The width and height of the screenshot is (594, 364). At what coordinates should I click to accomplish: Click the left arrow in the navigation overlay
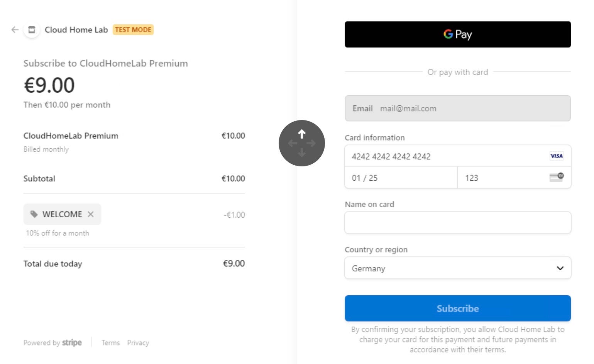pyautogui.click(x=292, y=143)
